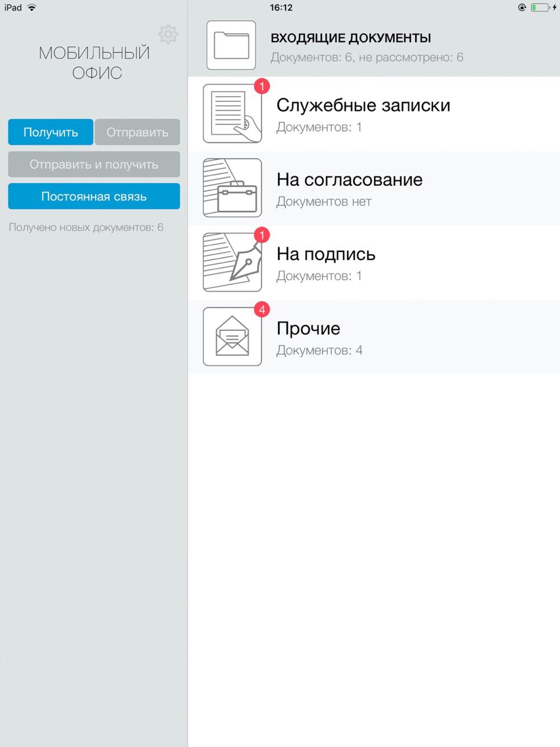Click 'Документов: 1' under Служебные записки

(319, 127)
